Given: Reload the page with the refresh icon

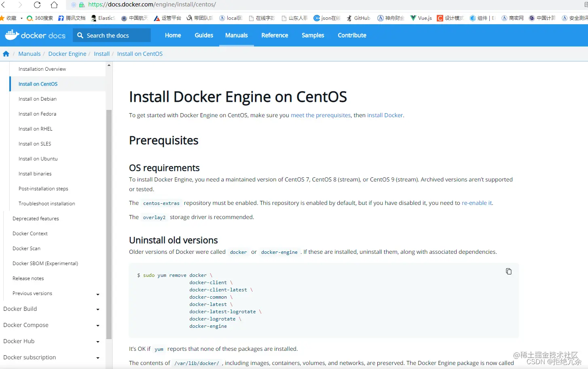Looking at the screenshot, I should (x=37, y=5).
